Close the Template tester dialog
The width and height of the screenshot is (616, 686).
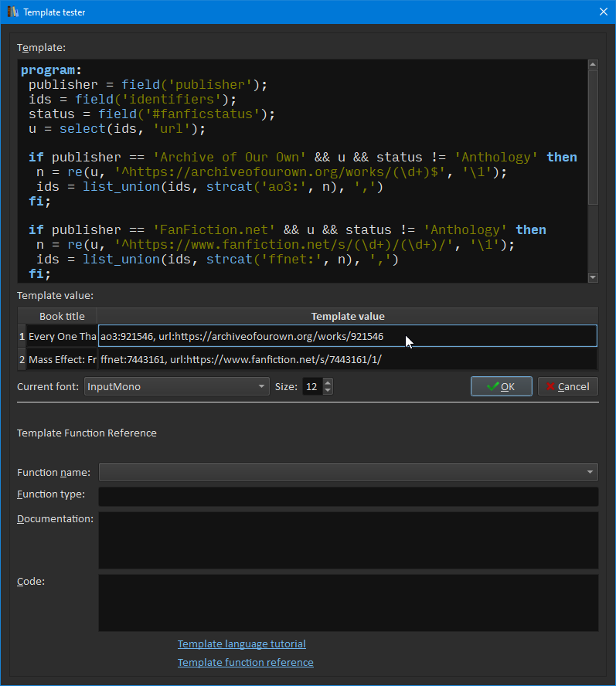tap(603, 12)
